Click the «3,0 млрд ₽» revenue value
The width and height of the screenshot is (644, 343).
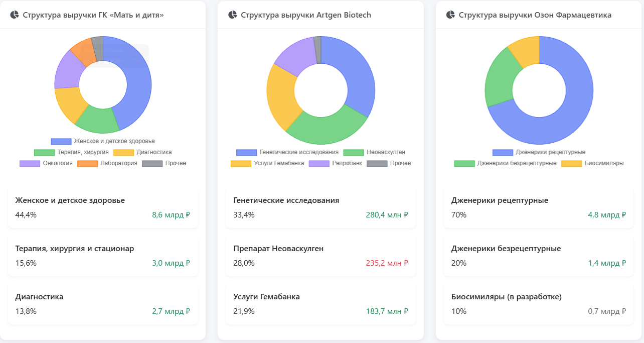point(171,263)
